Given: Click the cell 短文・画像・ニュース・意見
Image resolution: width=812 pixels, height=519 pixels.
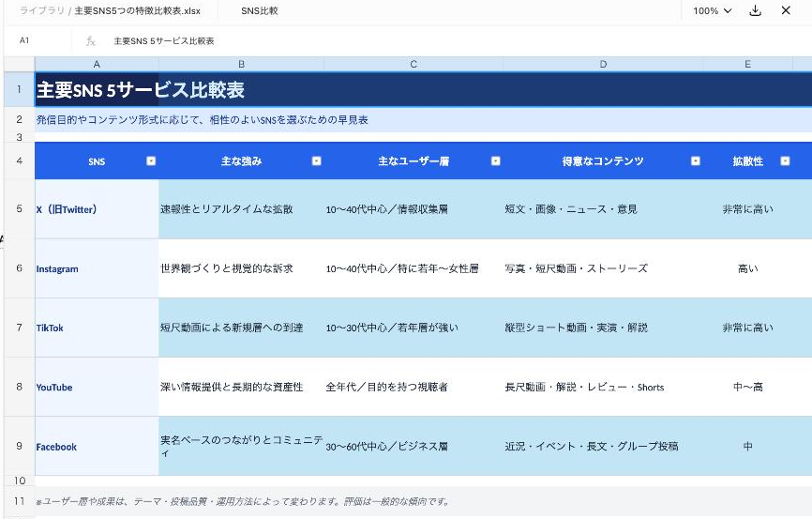Looking at the screenshot, I should pos(603,209).
